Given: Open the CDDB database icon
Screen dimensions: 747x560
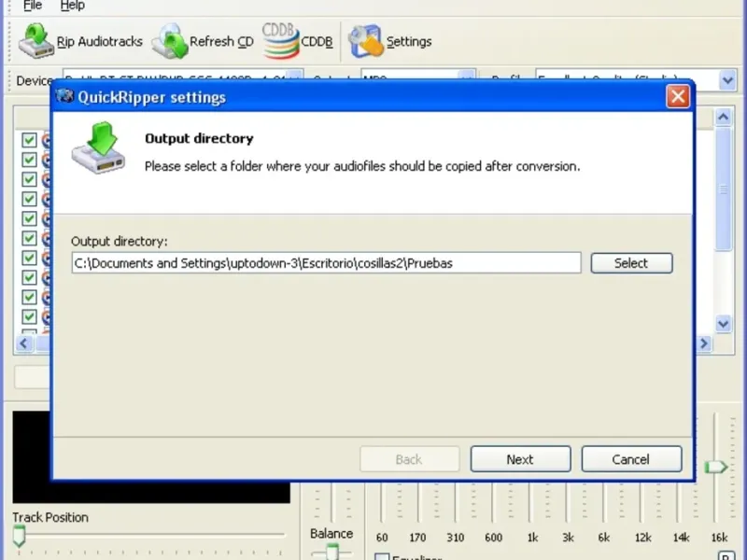Looking at the screenshot, I should (281, 41).
